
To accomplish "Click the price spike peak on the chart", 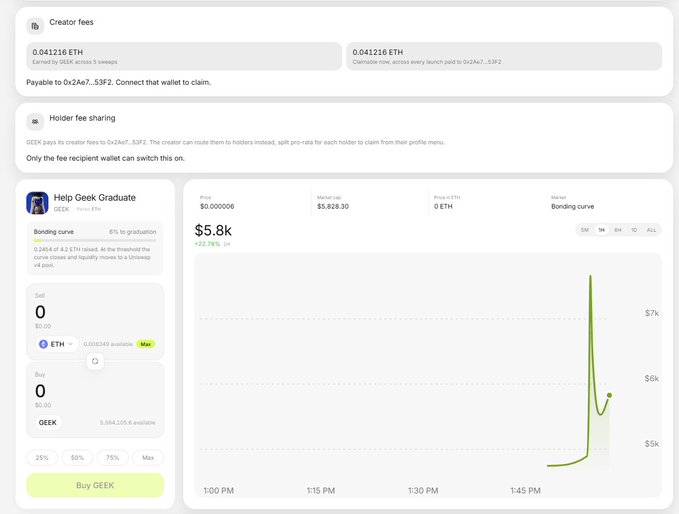I will point(590,276).
